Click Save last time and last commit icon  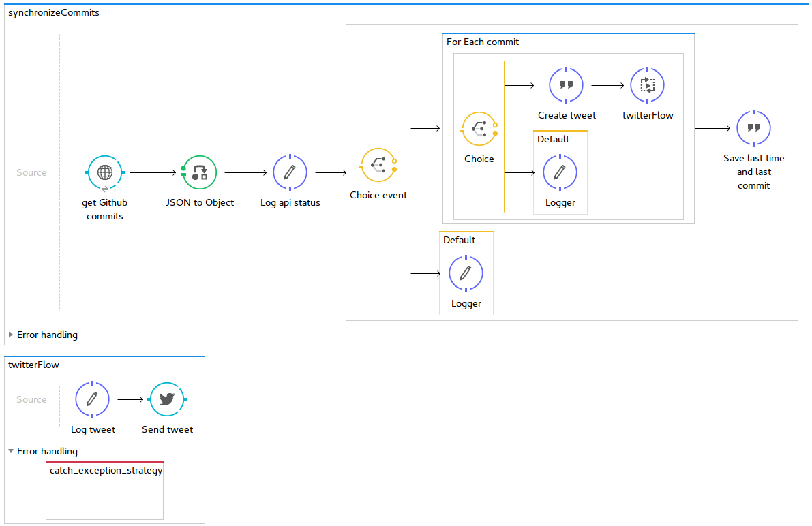pyautogui.click(x=753, y=128)
